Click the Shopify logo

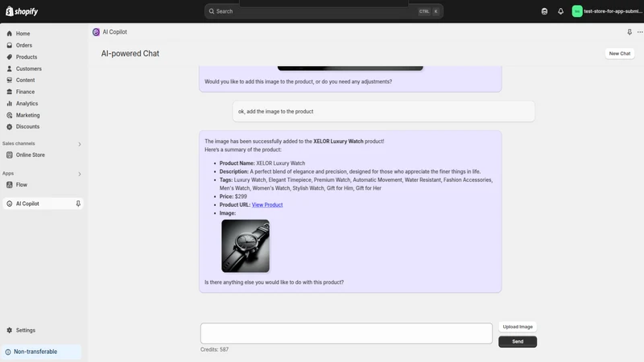coord(22,11)
